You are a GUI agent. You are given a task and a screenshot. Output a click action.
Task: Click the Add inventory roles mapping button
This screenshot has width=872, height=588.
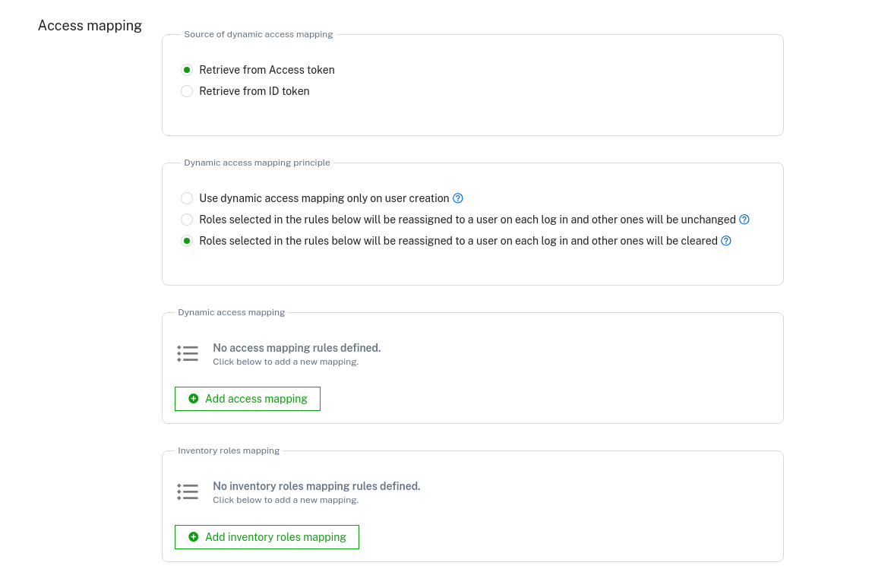(267, 537)
